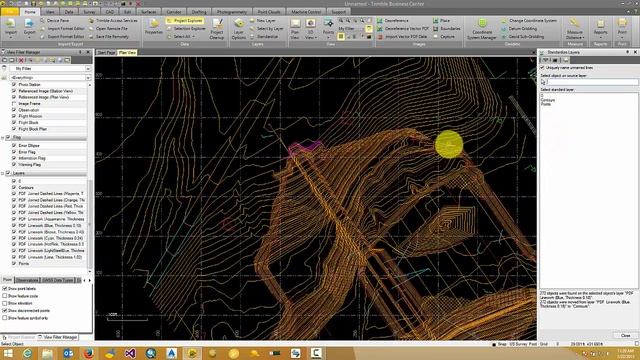640x360 pixels.
Task: Open Export Format Editor
Action: [62, 37]
